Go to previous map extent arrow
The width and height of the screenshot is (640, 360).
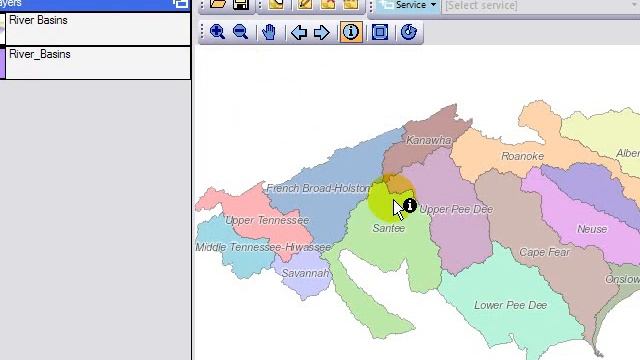(x=299, y=32)
